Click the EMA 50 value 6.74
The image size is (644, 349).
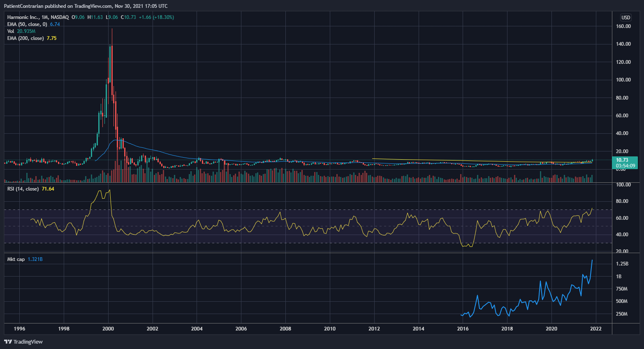click(55, 24)
